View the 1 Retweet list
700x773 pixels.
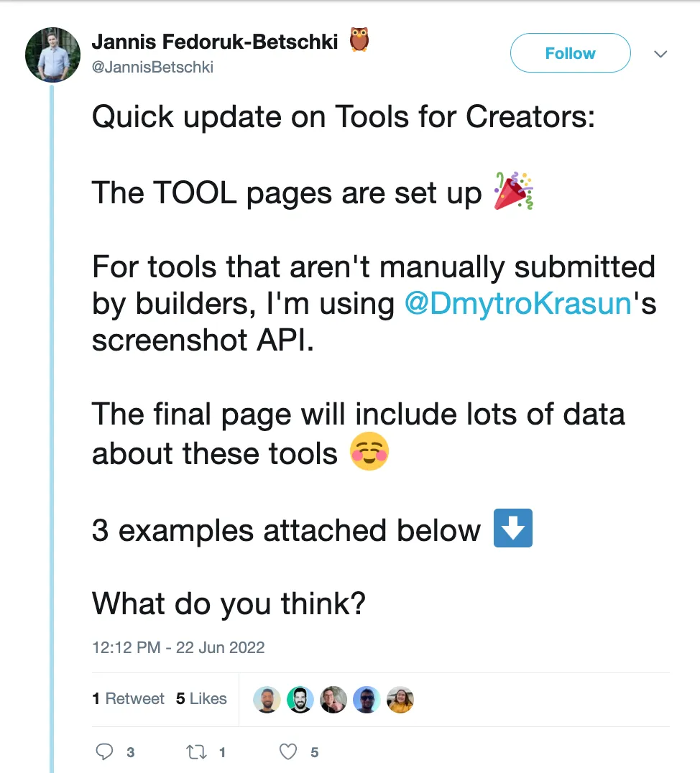click(x=128, y=698)
